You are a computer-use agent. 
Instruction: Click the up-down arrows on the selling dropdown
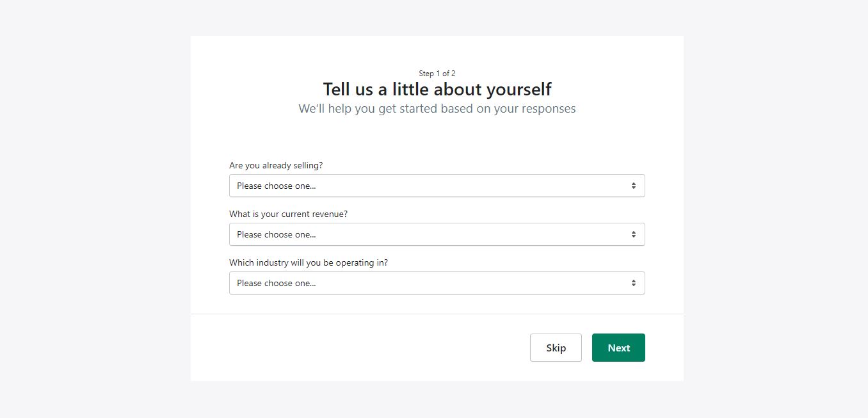[x=634, y=186]
